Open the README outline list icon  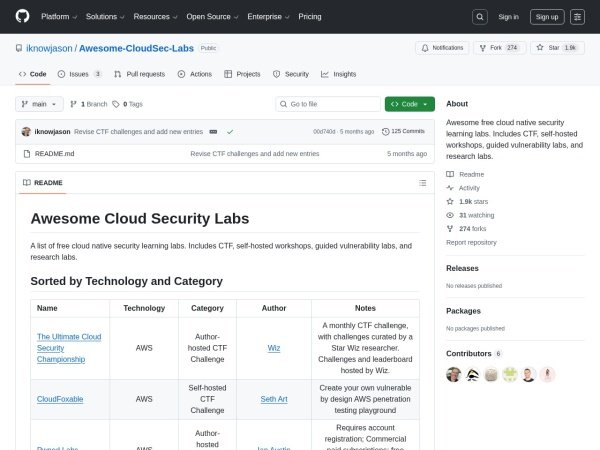click(x=422, y=183)
